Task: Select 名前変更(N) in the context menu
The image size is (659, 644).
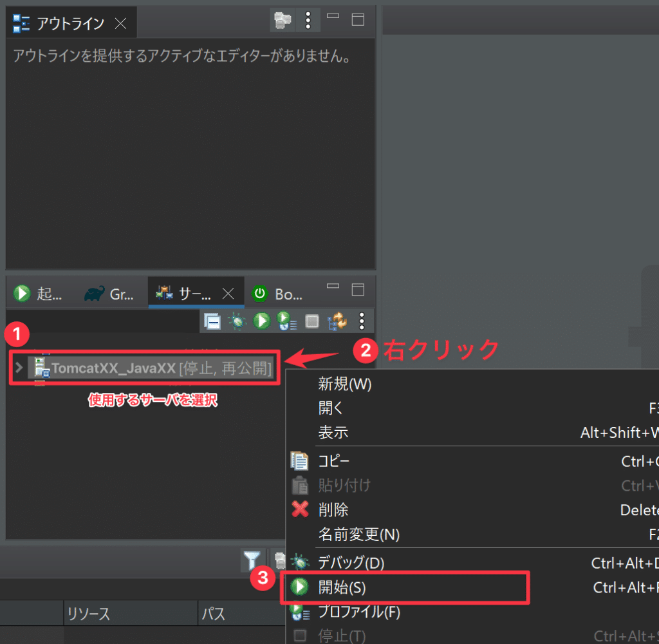Action: [358, 535]
